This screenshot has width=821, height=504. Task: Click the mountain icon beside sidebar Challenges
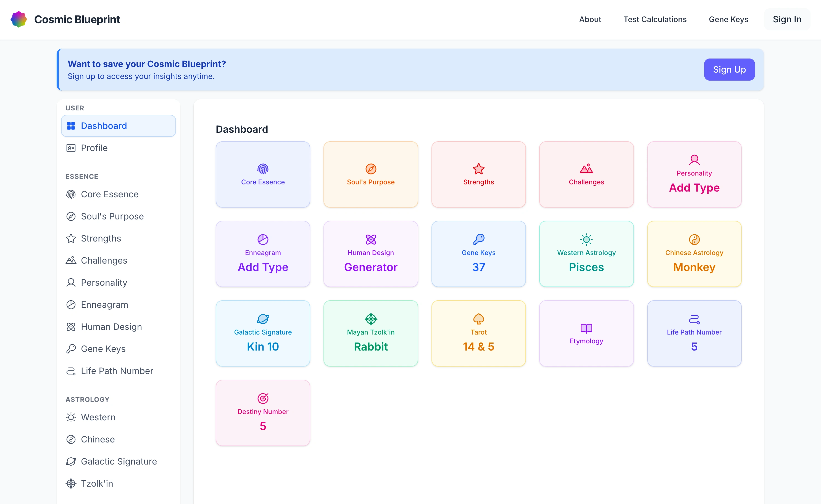click(71, 260)
